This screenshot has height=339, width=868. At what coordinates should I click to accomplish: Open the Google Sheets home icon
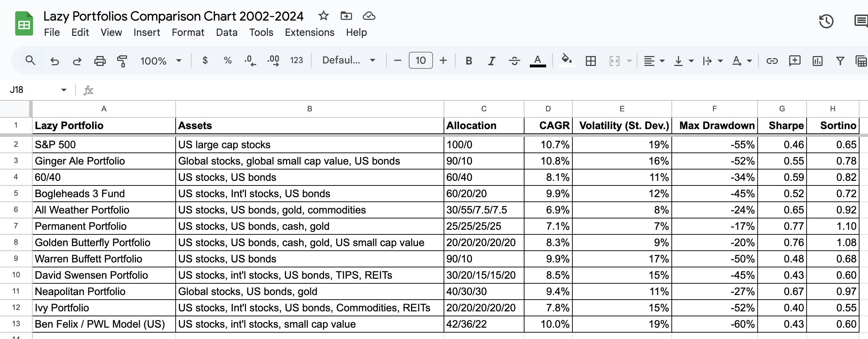[24, 24]
